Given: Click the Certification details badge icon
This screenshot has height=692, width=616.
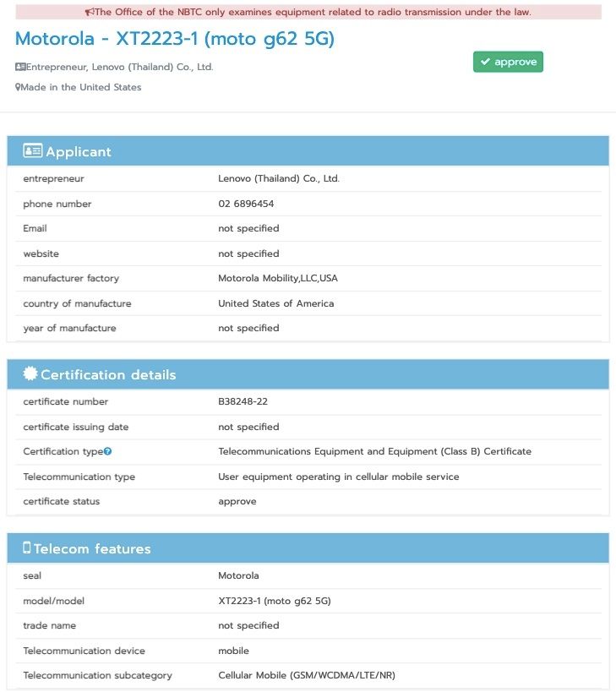Looking at the screenshot, I should 30,373.
